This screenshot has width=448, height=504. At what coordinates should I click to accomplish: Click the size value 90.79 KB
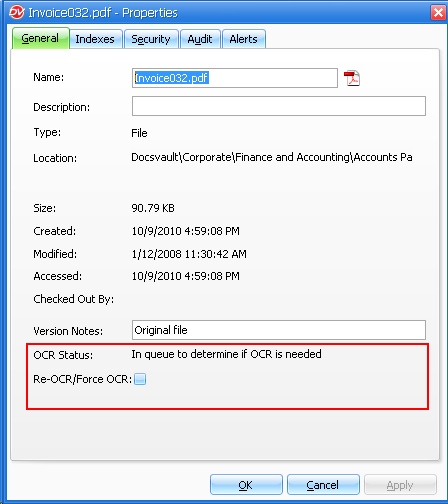153,208
